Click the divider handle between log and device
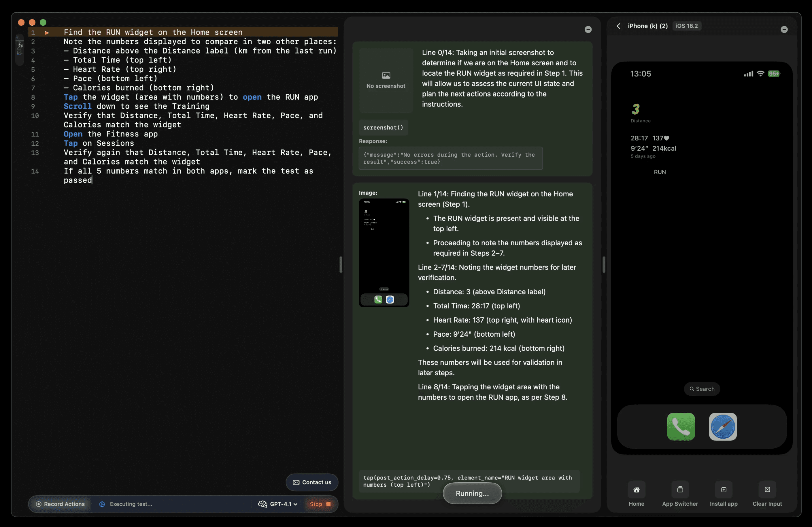812x527 pixels. click(604, 265)
